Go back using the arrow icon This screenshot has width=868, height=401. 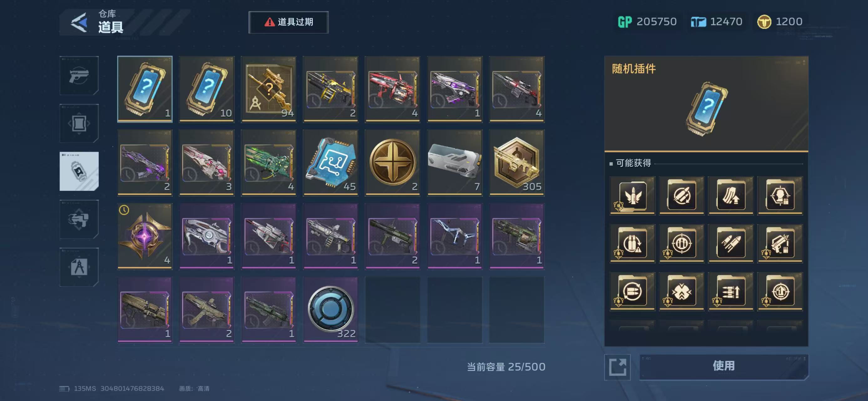click(x=79, y=22)
